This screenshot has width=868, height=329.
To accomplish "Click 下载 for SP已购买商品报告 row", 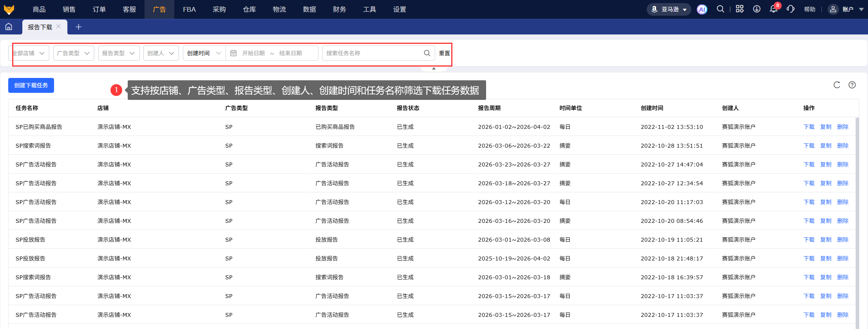I will (809, 127).
